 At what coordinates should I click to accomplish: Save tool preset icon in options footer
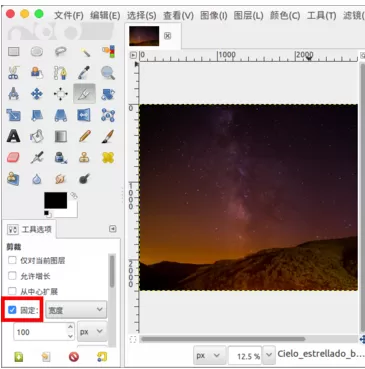[19, 357]
